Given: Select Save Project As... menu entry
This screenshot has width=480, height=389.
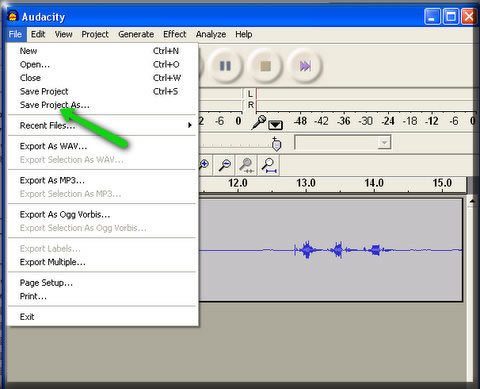Looking at the screenshot, I should pyautogui.click(x=103, y=105).
